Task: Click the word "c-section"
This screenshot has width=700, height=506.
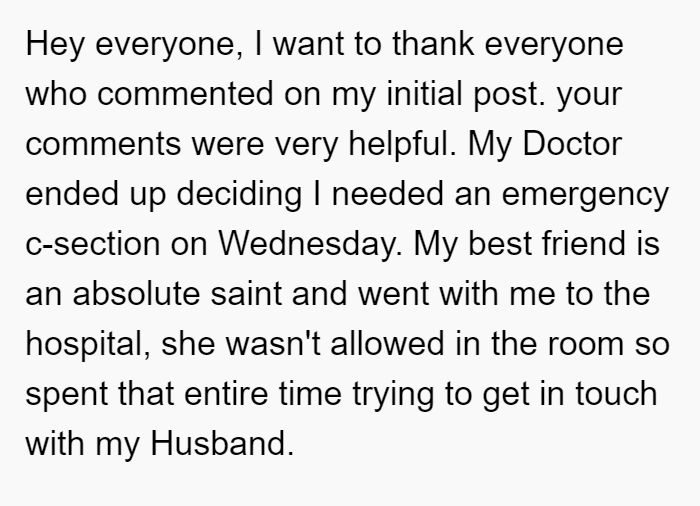Action: point(92,244)
